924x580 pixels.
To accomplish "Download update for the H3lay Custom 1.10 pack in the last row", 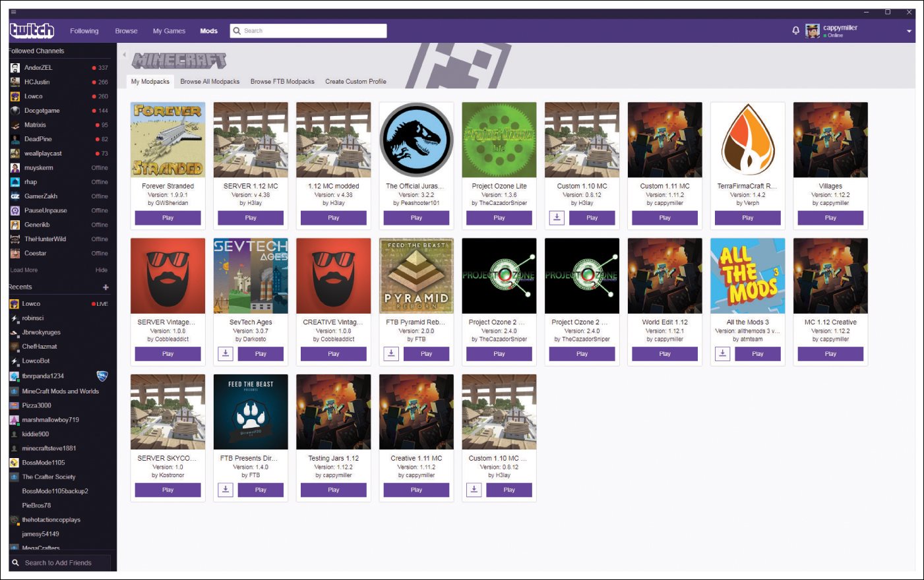I will click(x=474, y=490).
